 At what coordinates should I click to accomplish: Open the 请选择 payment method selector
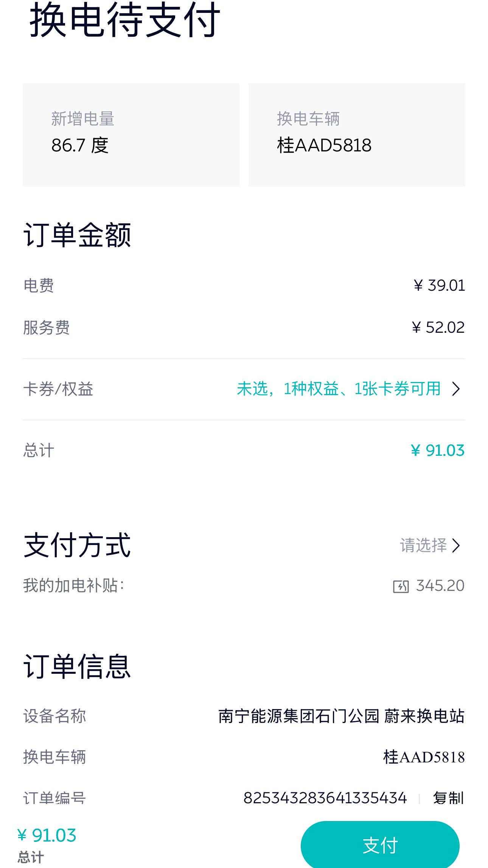pyautogui.click(x=424, y=545)
